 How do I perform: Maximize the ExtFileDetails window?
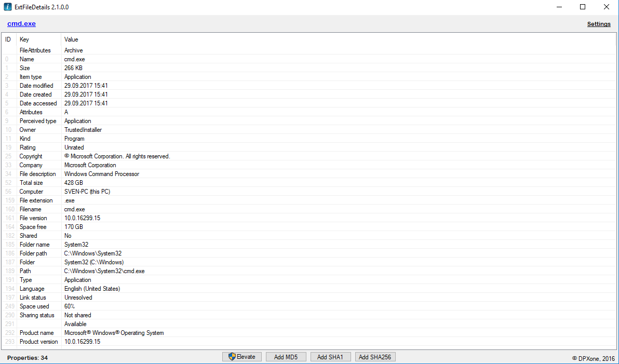click(582, 7)
